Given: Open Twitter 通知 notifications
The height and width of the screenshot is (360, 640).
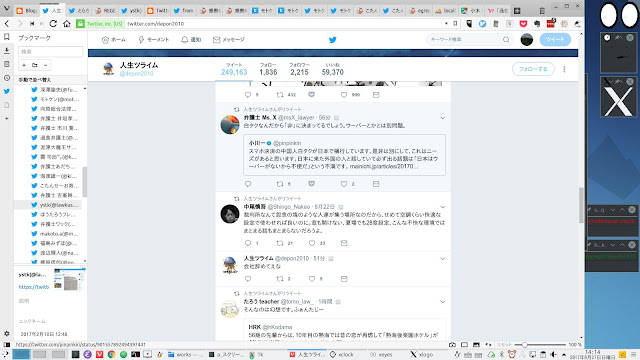Looking at the screenshot, I should click(191, 40).
